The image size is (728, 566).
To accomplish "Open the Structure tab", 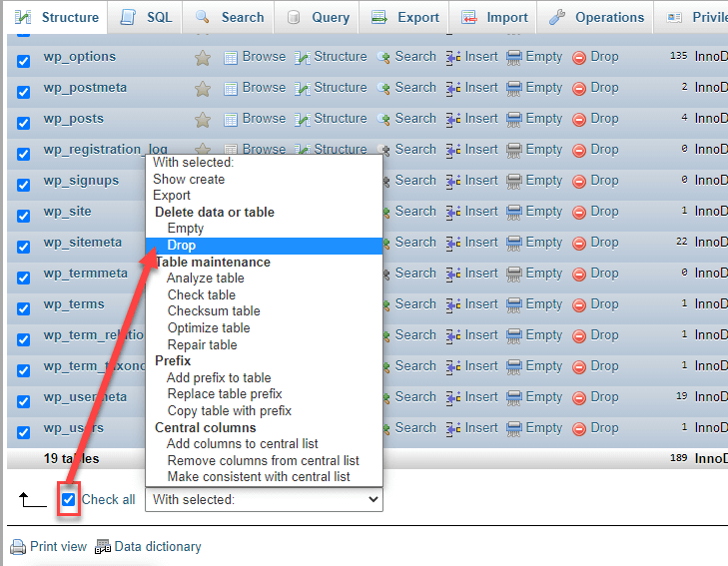I will (x=57, y=17).
